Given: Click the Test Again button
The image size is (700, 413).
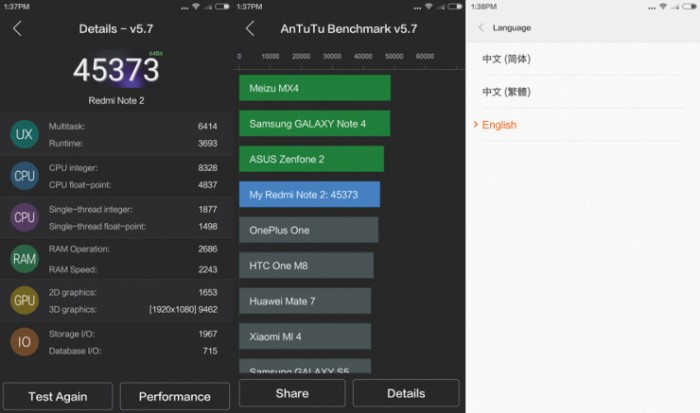Looking at the screenshot, I should pyautogui.click(x=58, y=396).
